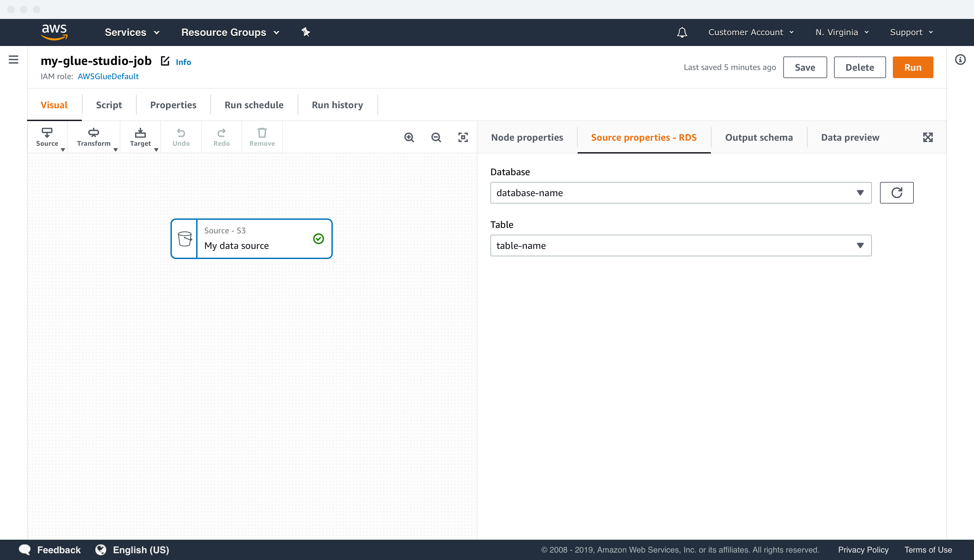Fit the graph to view
The height and width of the screenshot is (560, 974).
463,137
